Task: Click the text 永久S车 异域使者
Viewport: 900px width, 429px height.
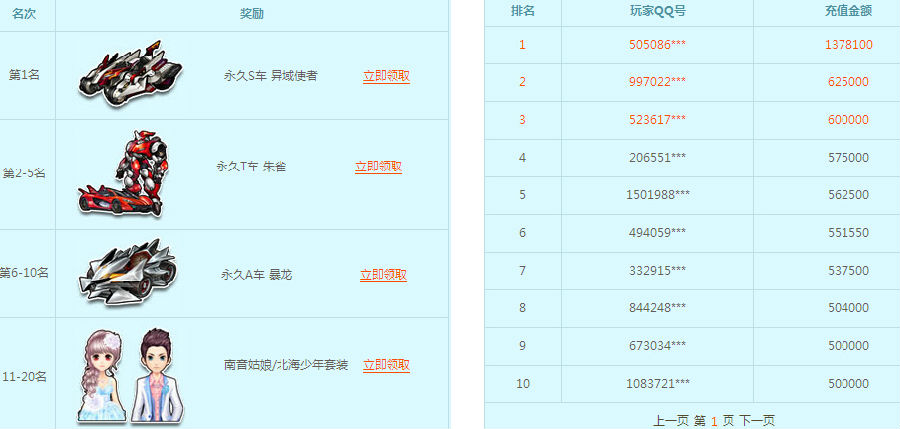Action: (270, 76)
